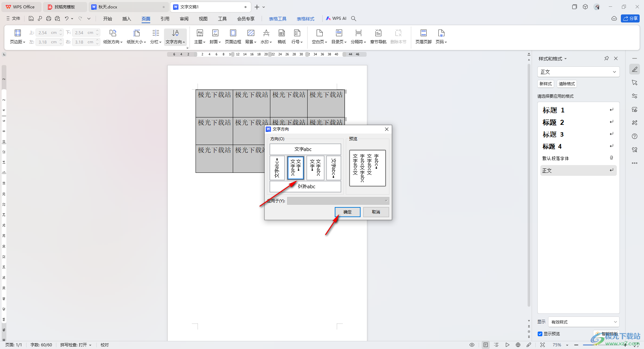This screenshot has width=644, height=349.
Task: Open the 水印 watermark tool
Action: (266, 37)
